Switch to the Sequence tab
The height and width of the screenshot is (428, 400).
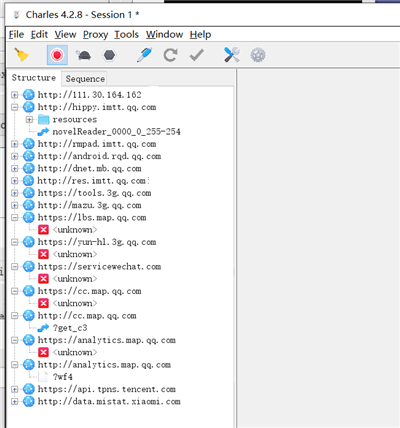click(85, 79)
